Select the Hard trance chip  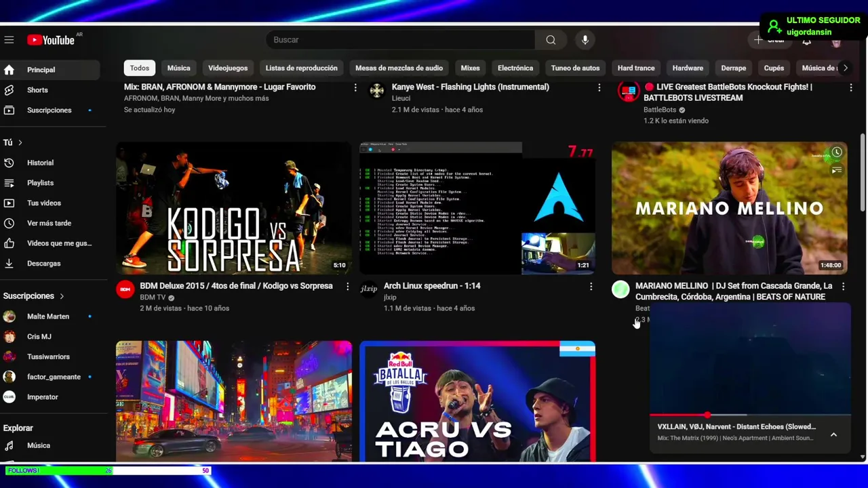pyautogui.click(x=636, y=68)
